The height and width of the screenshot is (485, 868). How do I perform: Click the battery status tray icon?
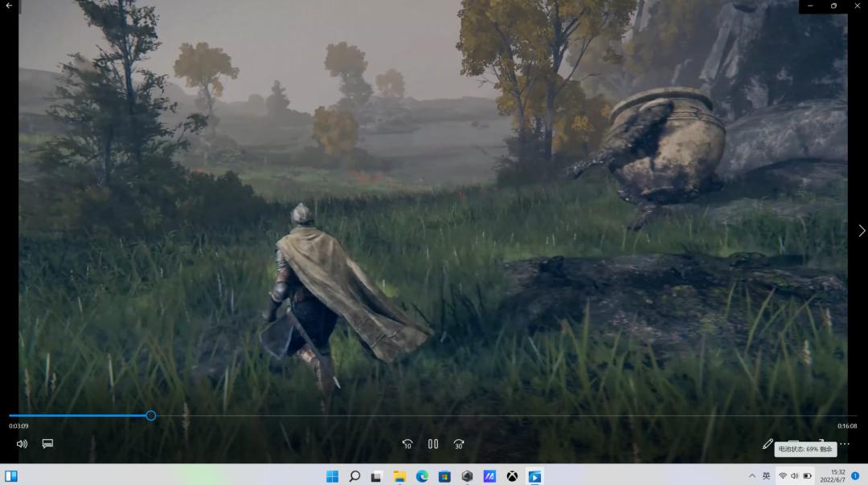point(807,476)
